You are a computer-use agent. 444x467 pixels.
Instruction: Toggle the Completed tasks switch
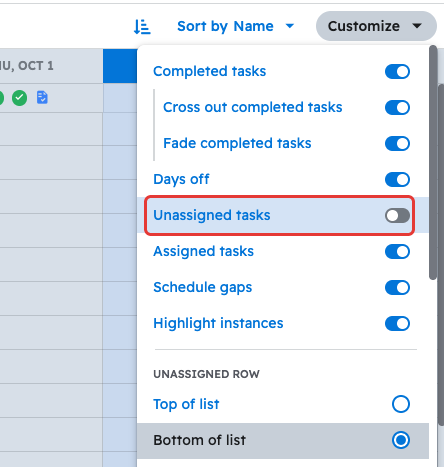(x=397, y=71)
